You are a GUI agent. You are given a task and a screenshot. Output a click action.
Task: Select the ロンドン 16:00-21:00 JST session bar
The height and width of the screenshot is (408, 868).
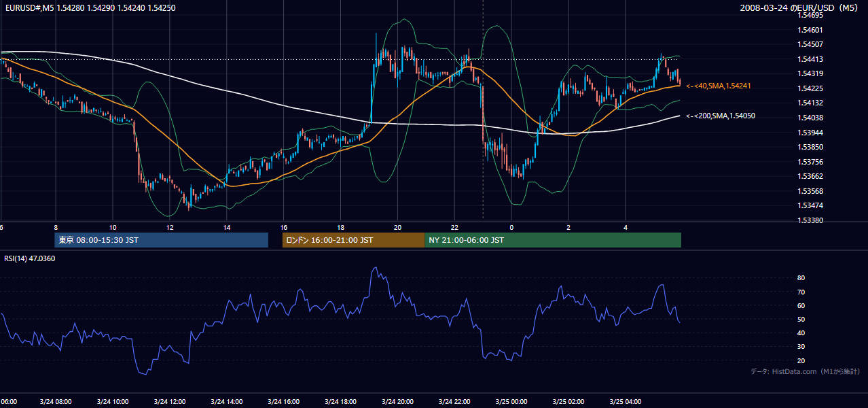pos(353,240)
